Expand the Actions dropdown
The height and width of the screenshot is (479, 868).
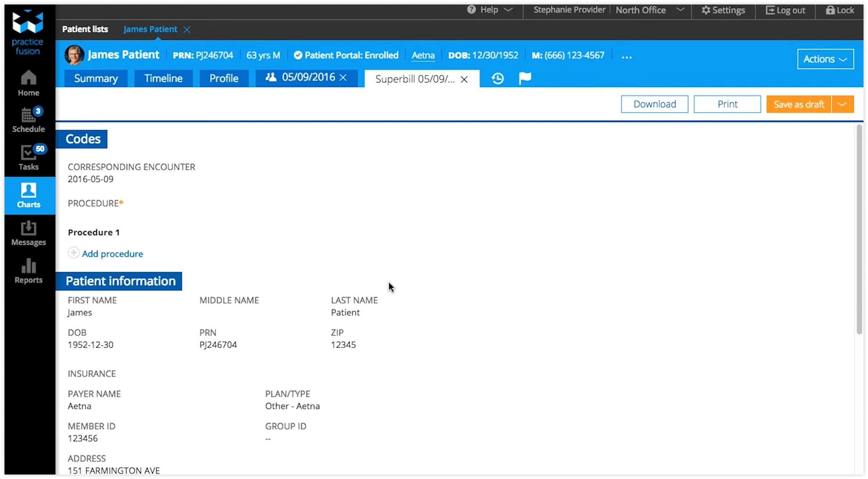coord(825,59)
